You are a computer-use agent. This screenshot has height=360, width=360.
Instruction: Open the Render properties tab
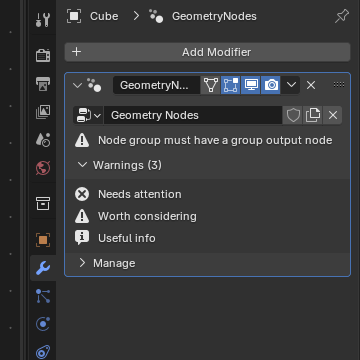point(43,55)
